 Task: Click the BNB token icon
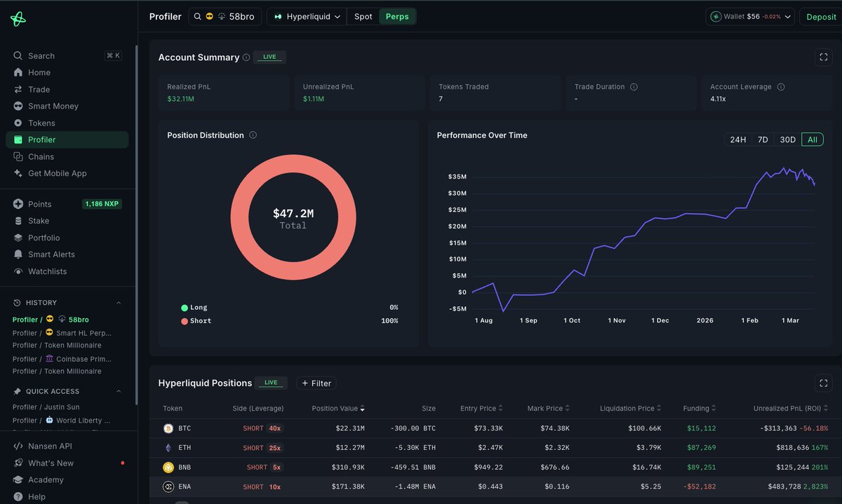pyautogui.click(x=168, y=468)
